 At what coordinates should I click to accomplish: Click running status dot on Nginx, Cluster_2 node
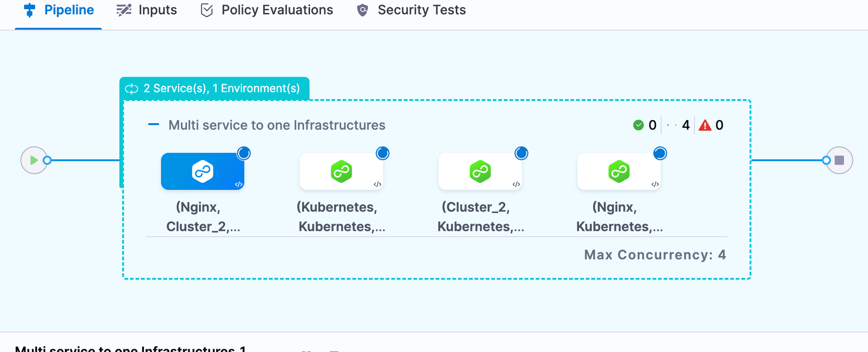pos(244,153)
